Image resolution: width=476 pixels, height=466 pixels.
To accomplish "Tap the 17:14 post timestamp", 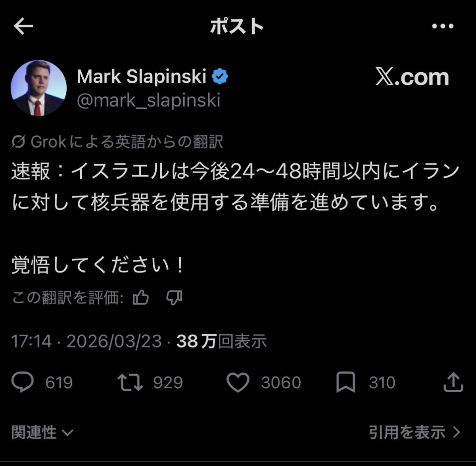I will click(x=31, y=341).
